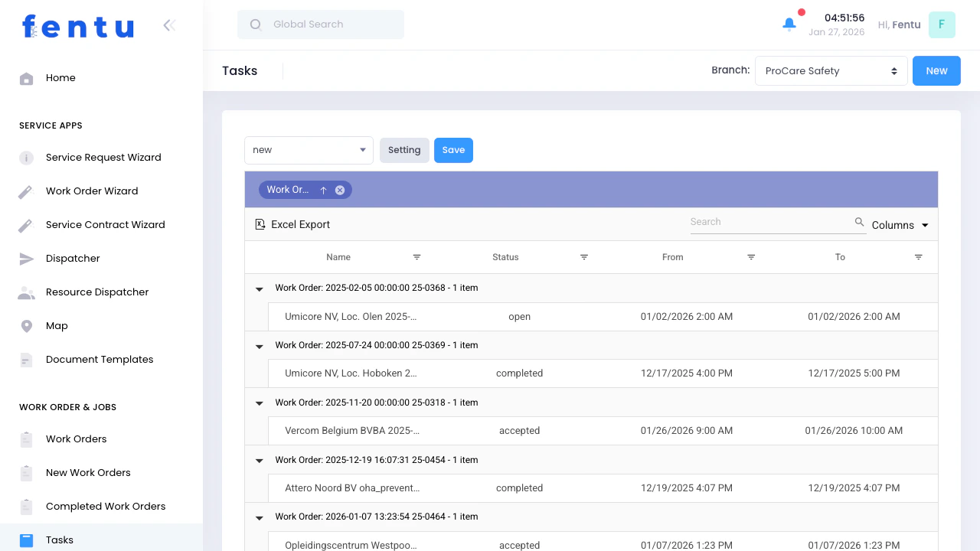Image resolution: width=980 pixels, height=551 pixels.
Task: Collapse the sidebar using the chevron
Action: (169, 24)
